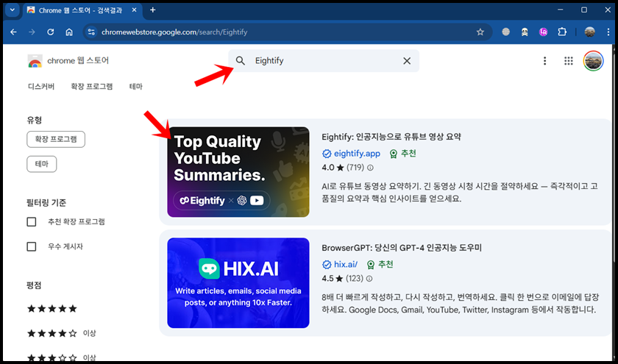Click the BrowserGPT description starting 8배 더 빠르게
The image size is (618, 364).
click(x=460, y=303)
